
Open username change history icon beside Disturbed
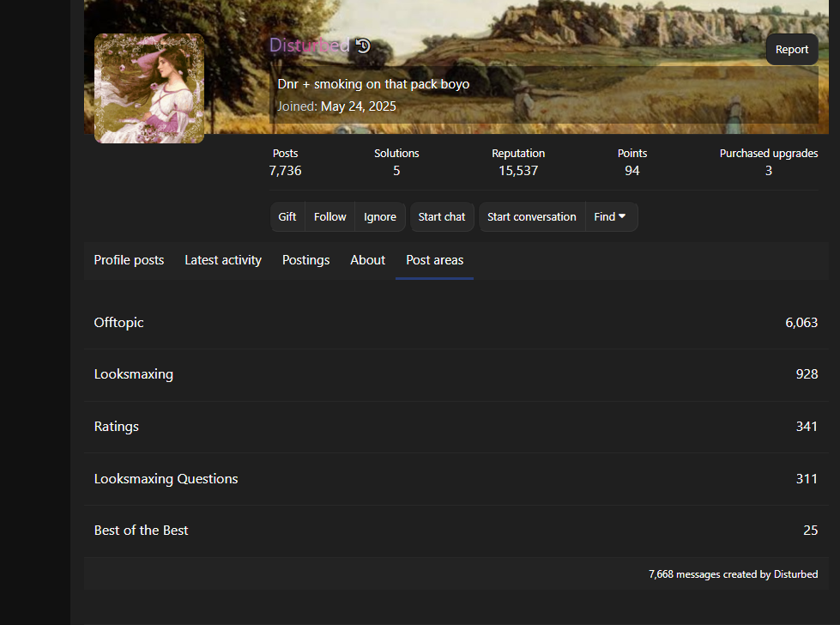point(363,46)
